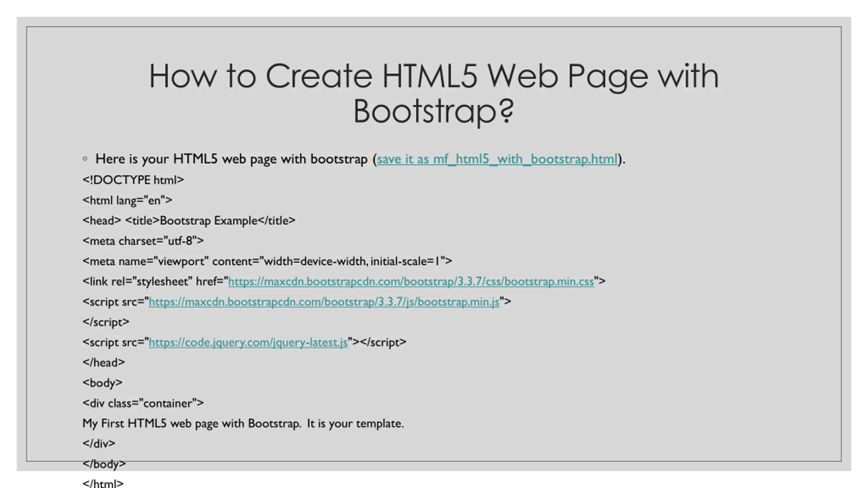Viewport: 868px width, 488px height.
Task: Click the opening <body> tag line
Action: (102, 383)
